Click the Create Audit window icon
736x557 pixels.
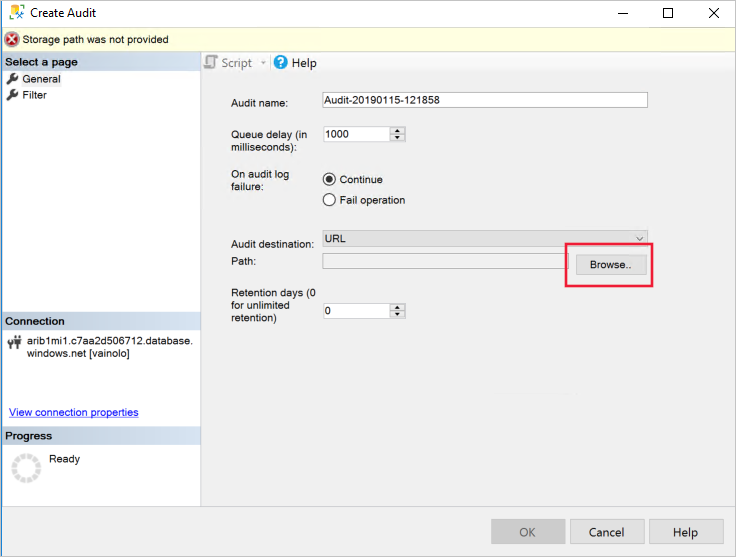[17, 12]
